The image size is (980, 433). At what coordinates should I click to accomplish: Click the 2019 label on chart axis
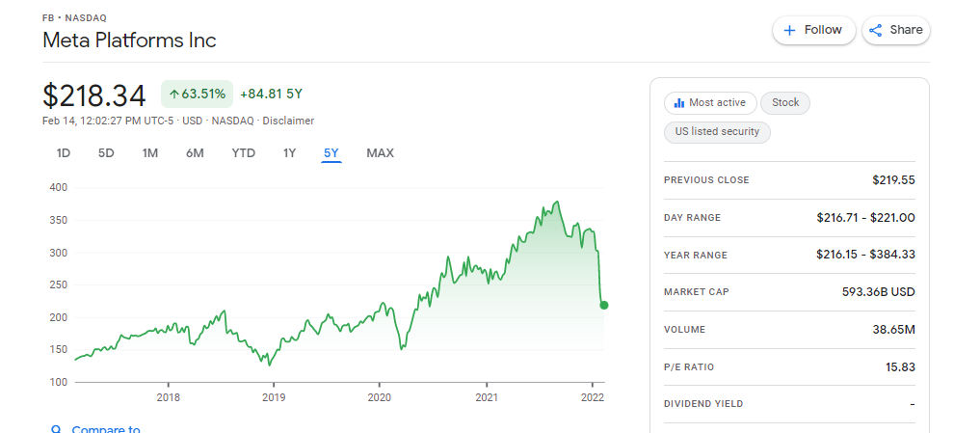[273, 396]
